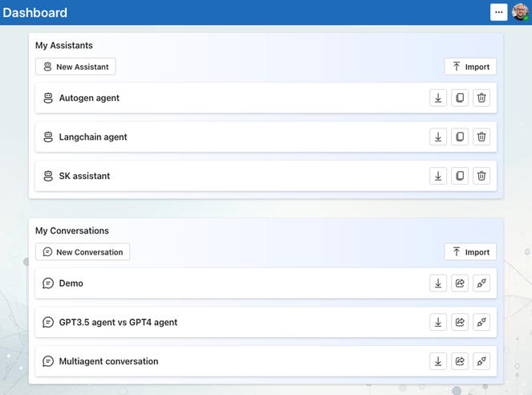
Task: Share the Demo conversation
Action: [x=460, y=283]
